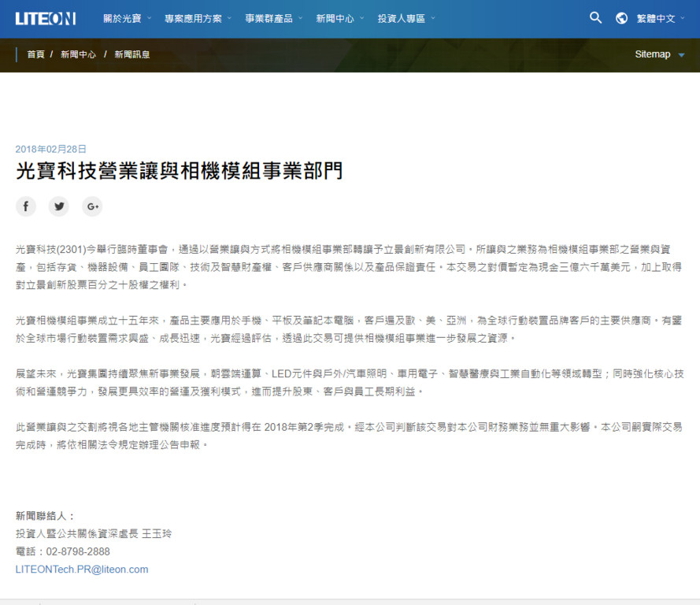
Task: Expand the 關於光寶 menu
Action: click(x=128, y=18)
